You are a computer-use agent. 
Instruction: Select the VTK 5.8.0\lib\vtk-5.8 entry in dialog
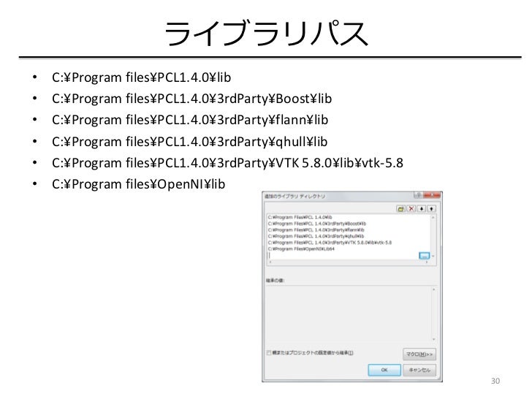coord(330,243)
